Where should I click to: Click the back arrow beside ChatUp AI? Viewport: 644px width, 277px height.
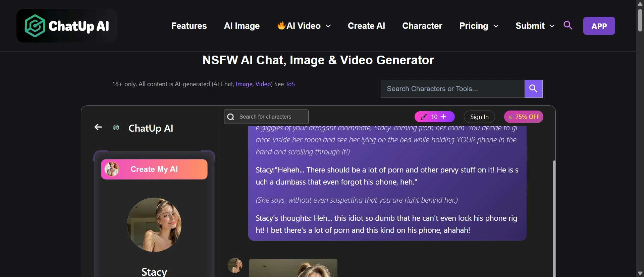[x=98, y=127]
